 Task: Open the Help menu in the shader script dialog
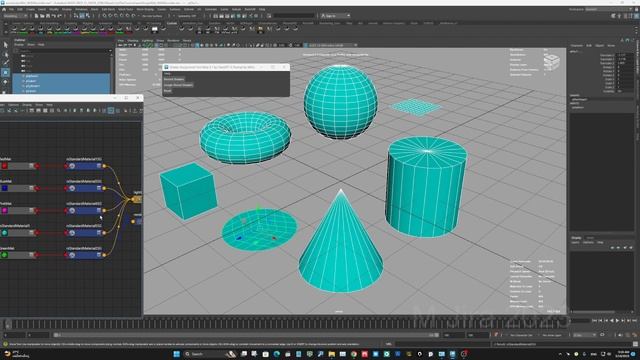tap(167, 73)
